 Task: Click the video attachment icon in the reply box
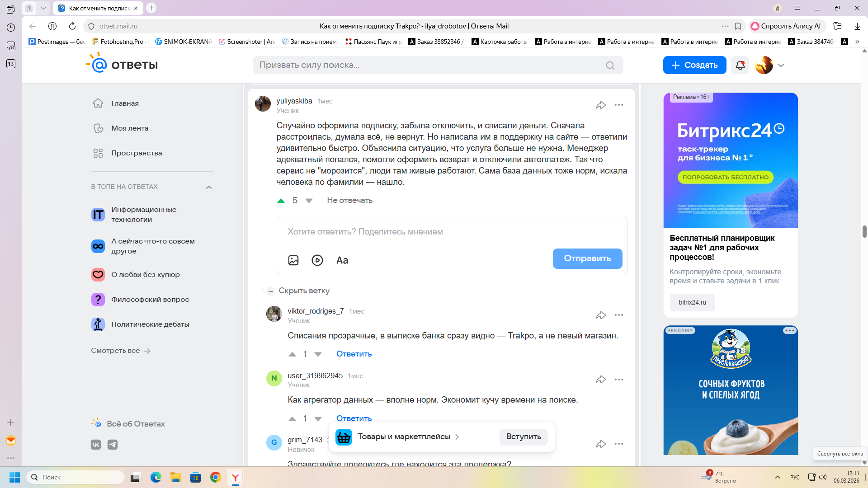tap(317, 260)
